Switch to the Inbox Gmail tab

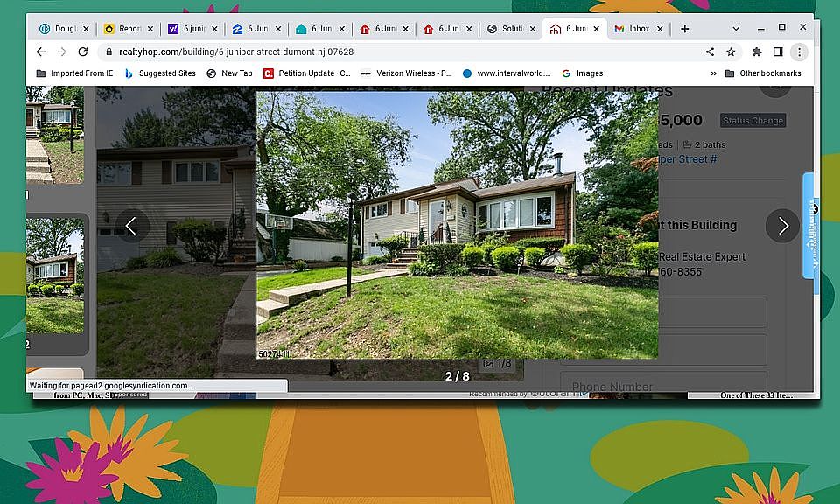[638, 29]
